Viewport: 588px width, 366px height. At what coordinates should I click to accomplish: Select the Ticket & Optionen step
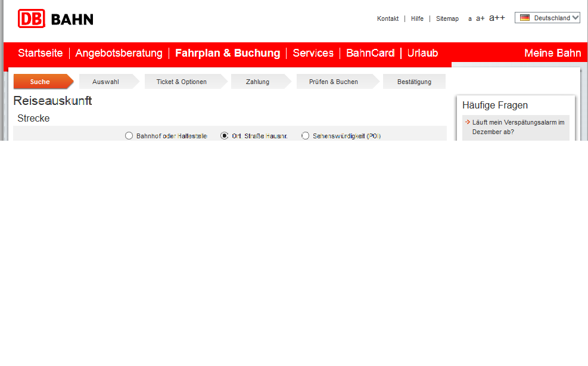pyautogui.click(x=185, y=82)
